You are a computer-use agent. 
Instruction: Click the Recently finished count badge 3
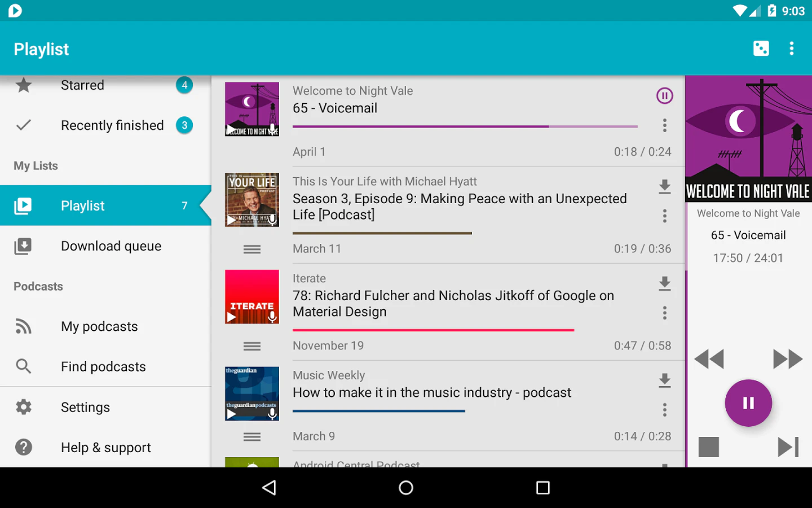(x=184, y=125)
